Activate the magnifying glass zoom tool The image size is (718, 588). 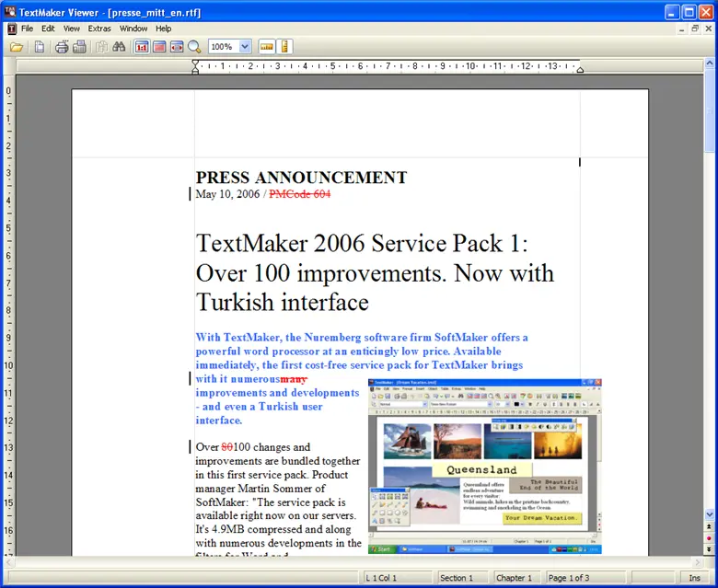tap(194, 47)
